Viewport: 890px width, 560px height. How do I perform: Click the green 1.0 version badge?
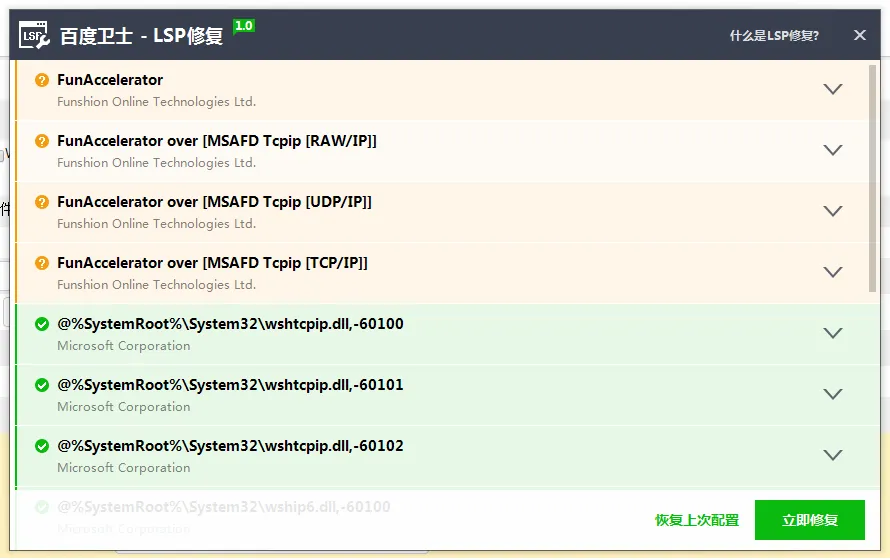[x=244, y=26]
